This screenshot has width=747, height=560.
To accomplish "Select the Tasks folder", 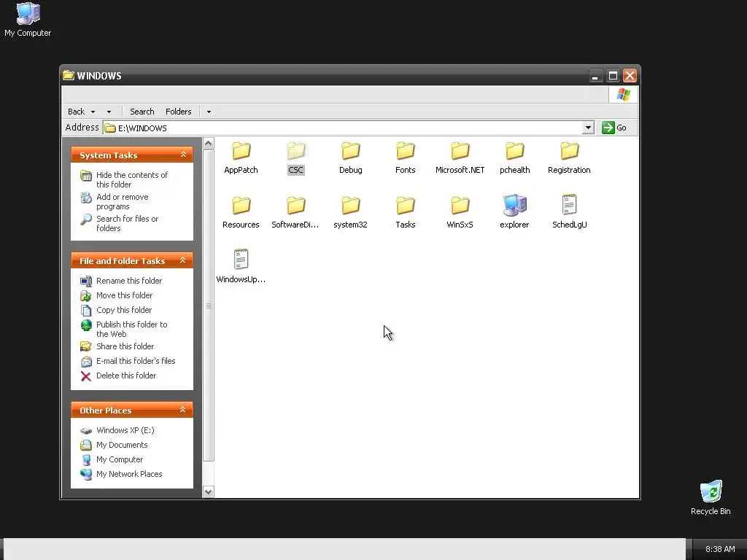I will click(406, 213).
